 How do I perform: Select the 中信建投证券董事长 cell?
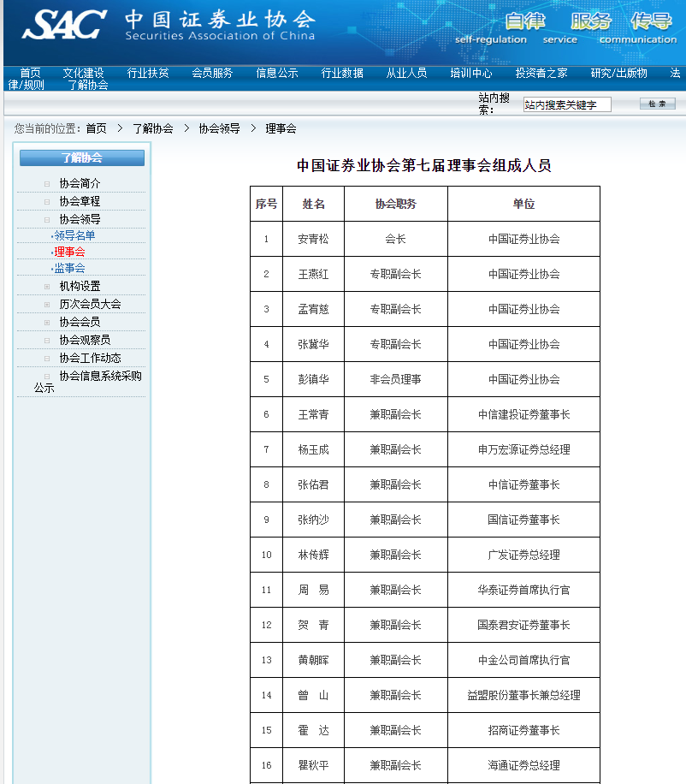(x=523, y=414)
